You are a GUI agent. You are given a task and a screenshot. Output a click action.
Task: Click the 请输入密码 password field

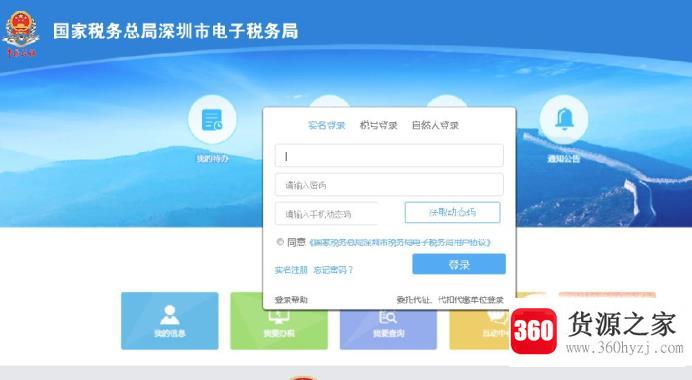(389, 184)
